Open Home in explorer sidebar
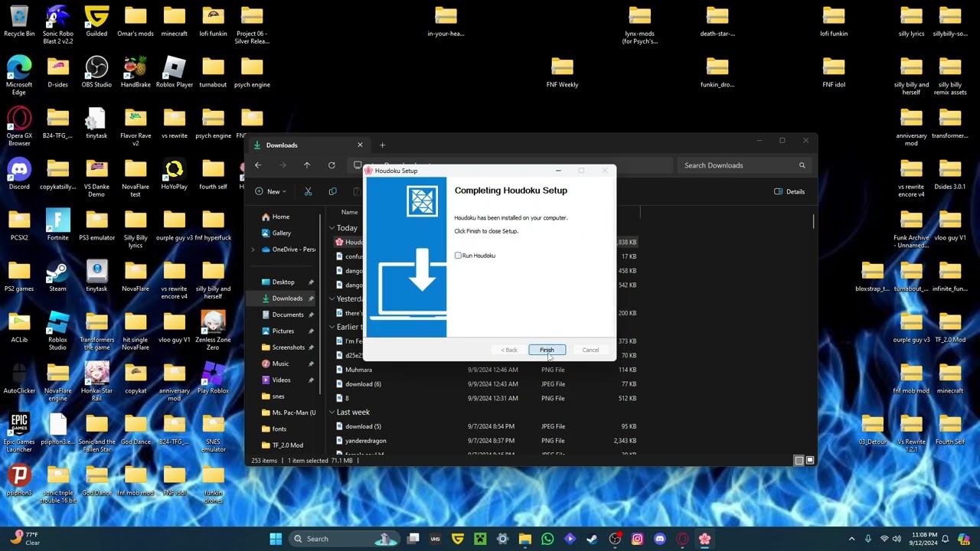 click(x=280, y=217)
